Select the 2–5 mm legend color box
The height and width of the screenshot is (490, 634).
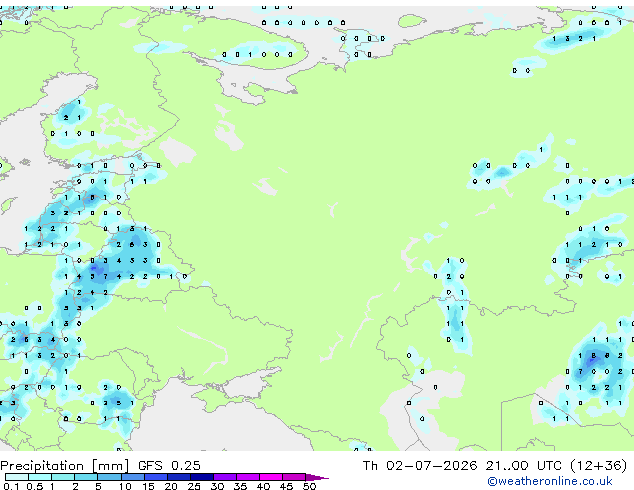86,477
